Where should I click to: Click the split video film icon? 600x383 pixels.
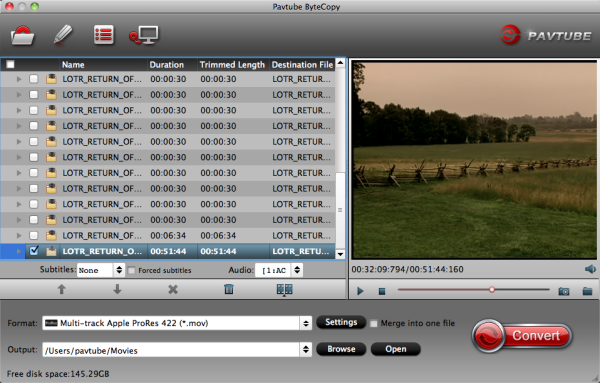[285, 290]
